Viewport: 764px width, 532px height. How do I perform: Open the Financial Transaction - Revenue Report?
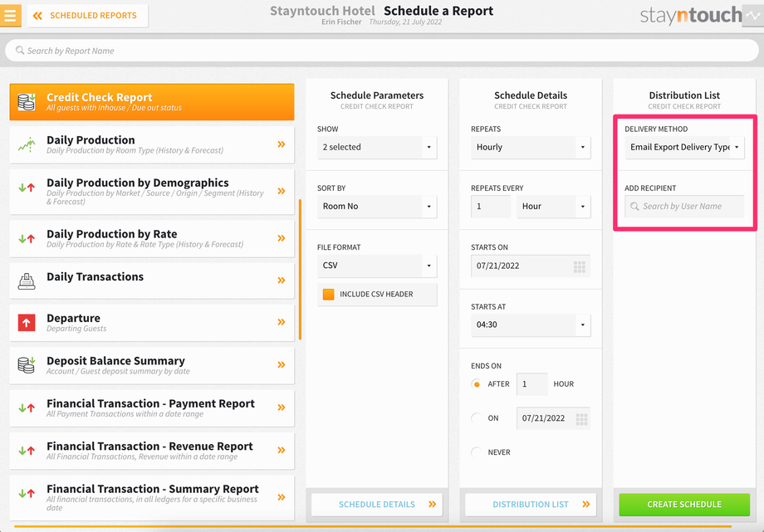pos(152,451)
